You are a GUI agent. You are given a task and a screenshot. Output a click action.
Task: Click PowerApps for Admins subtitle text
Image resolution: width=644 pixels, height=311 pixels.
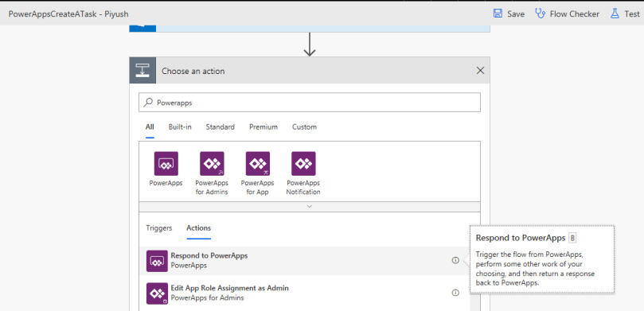(x=208, y=297)
